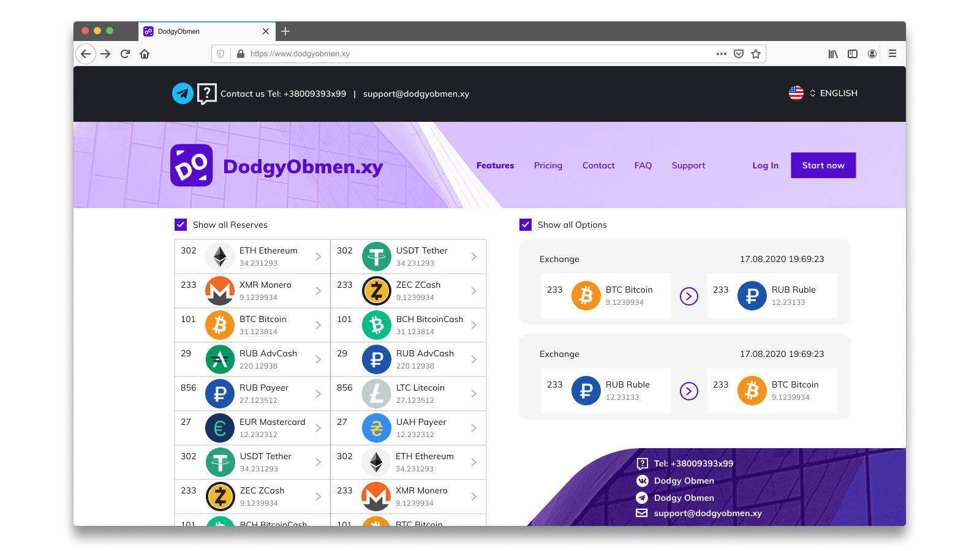Uncheck Show all Reserves checkbox
This screenshot has width=980, height=551.
click(x=181, y=225)
